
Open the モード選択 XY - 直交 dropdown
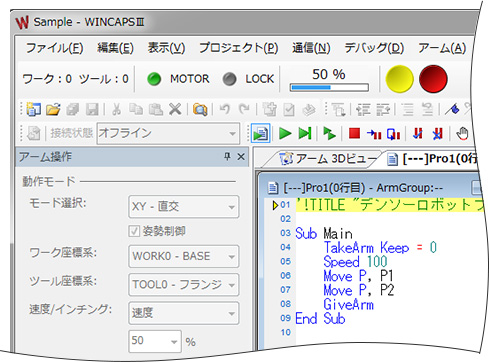183,207
